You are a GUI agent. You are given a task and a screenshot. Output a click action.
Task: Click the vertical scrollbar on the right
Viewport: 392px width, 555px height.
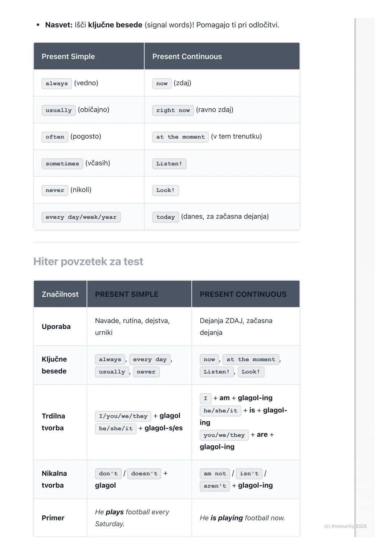[x=355, y=276]
